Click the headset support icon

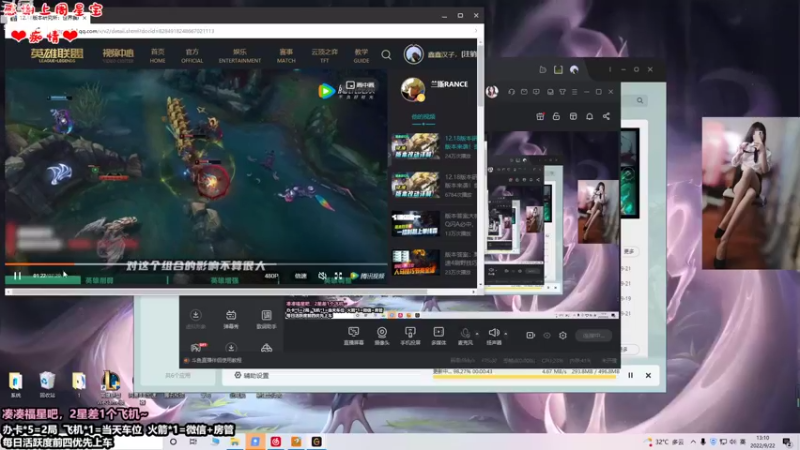point(511,92)
